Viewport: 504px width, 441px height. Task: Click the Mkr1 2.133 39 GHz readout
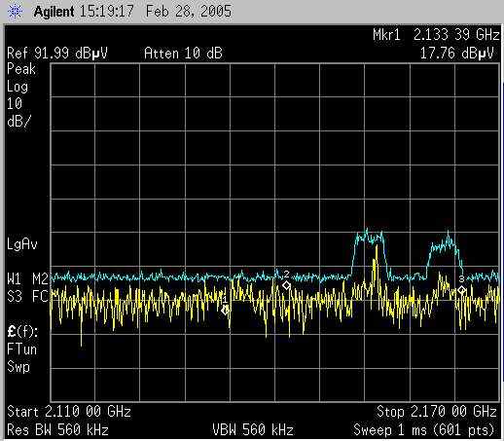pyautogui.click(x=436, y=35)
